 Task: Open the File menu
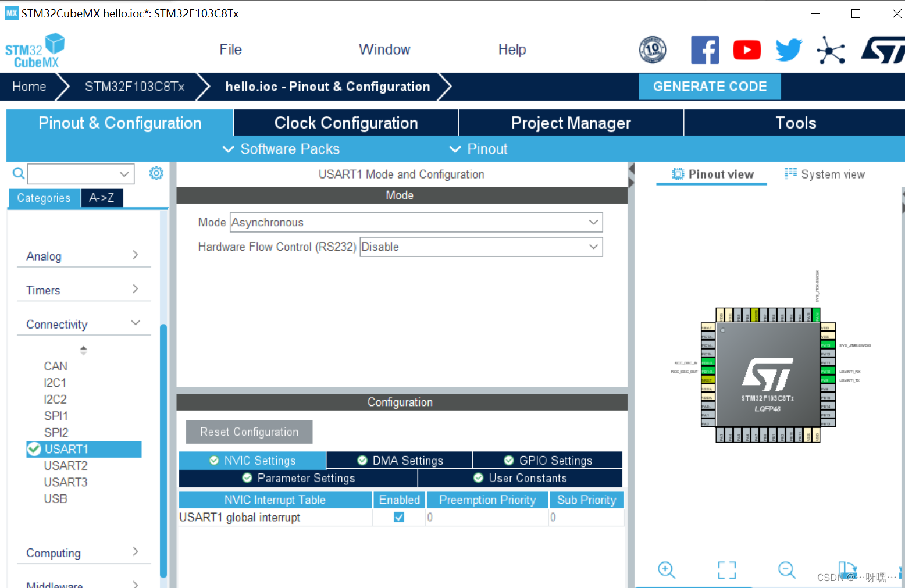pyautogui.click(x=230, y=49)
